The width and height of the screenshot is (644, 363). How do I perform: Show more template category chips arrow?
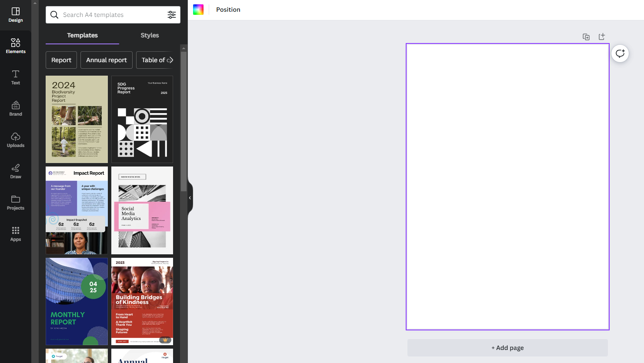point(170,60)
